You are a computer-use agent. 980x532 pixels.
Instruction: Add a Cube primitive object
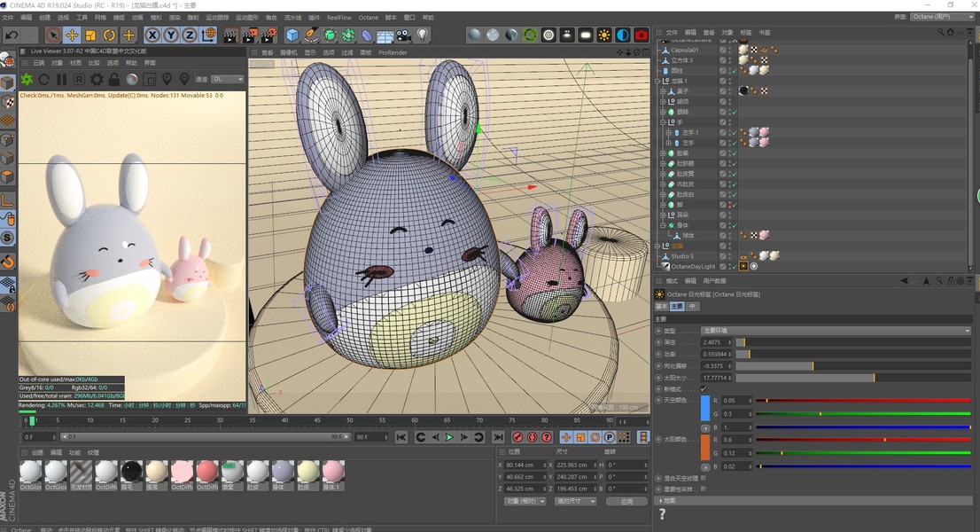pyautogui.click(x=292, y=35)
